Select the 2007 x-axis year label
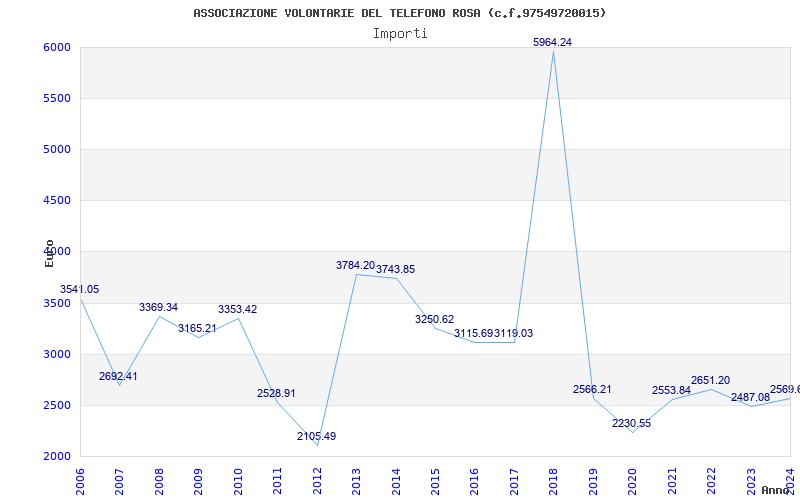 tap(119, 481)
